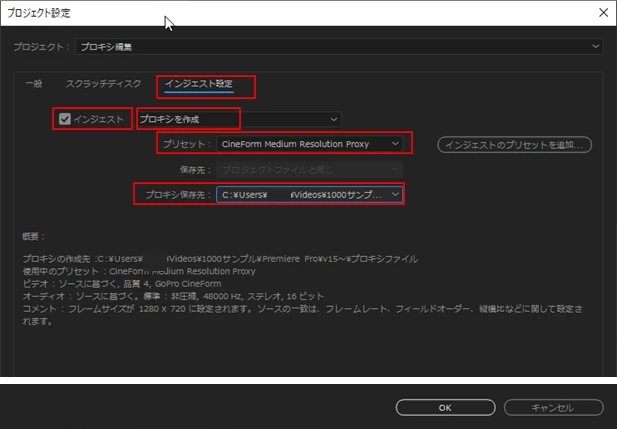Switch to the スクラッチディスク tab

click(x=103, y=83)
